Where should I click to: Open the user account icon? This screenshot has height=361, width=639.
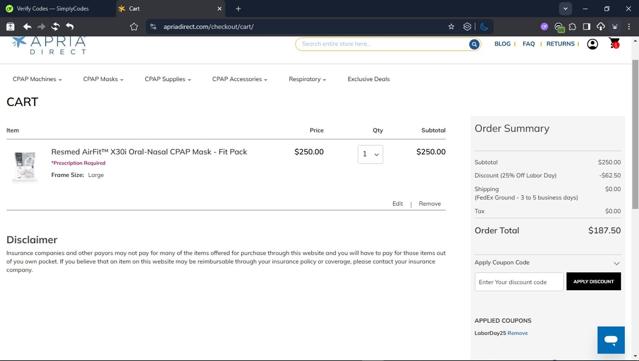pos(593,44)
